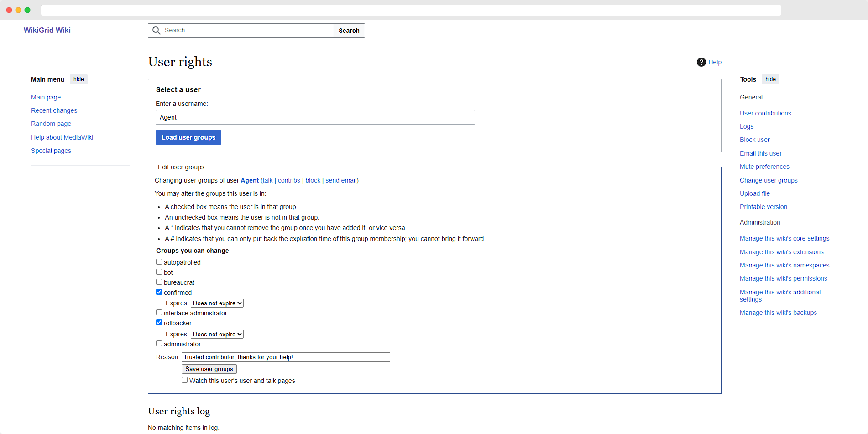Viewport: 868px width, 434px height.
Task: Tick the administrator group checkbox
Action: [x=159, y=344]
